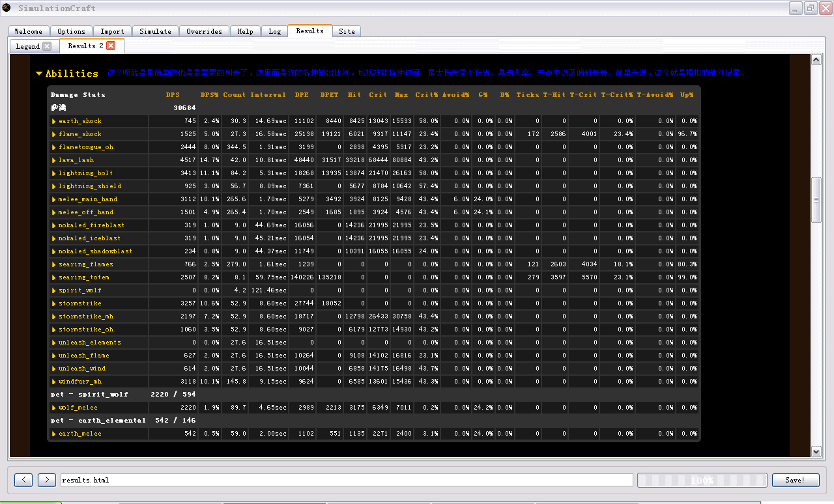This screenshot has height=504, width=834.
Task: Click the Crit% column header
Action: click(x=427, y=95)
